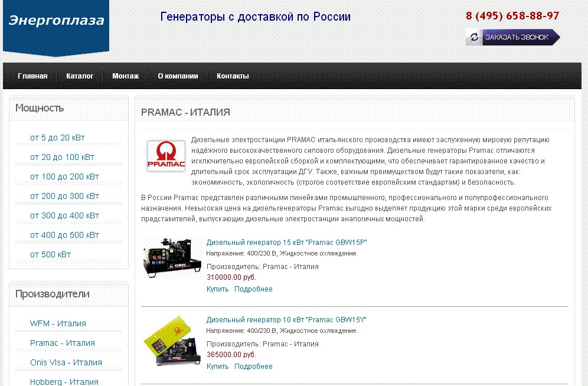Click the refresh icon on call-order button
This screenshot has height=386, width=588.
(474, 37)
